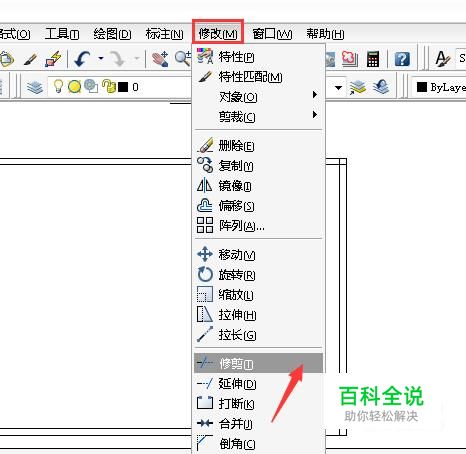The image size is (466, 454).
Task: Expand the 剪裁(C) submenu
Action: click(258, 117)
